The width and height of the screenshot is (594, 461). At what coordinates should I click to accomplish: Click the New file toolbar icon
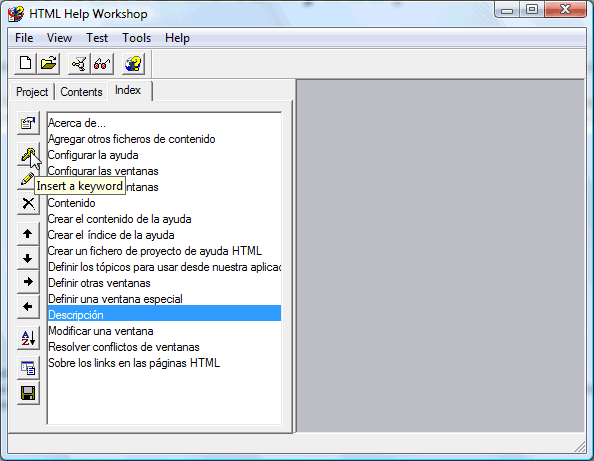click(25, 63)
